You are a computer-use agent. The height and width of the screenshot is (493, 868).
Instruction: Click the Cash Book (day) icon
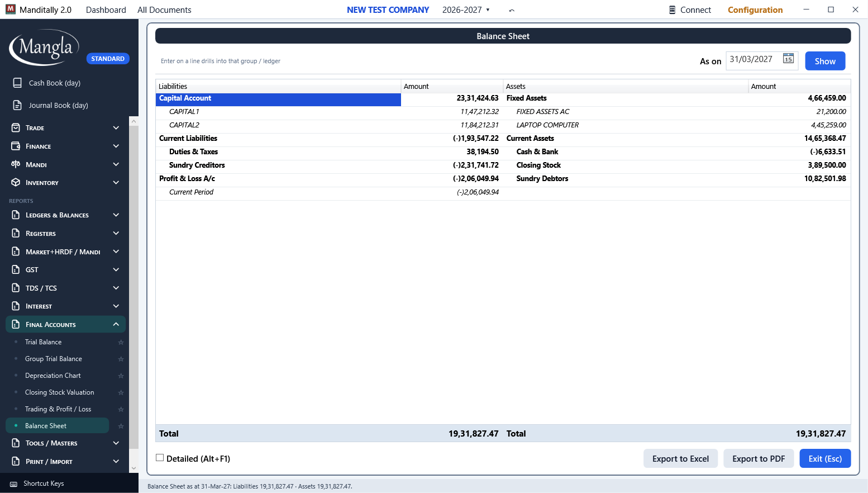[17, 83]
